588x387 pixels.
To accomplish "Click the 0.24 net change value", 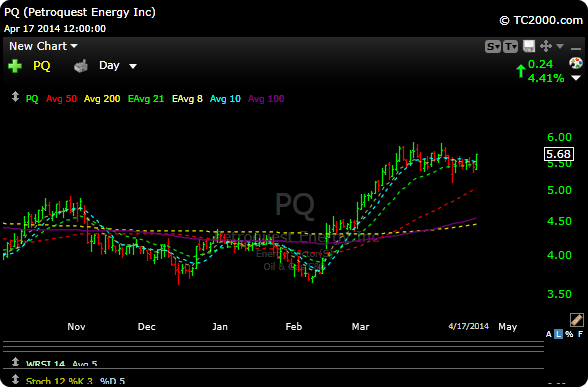I will tap(540, 64).
